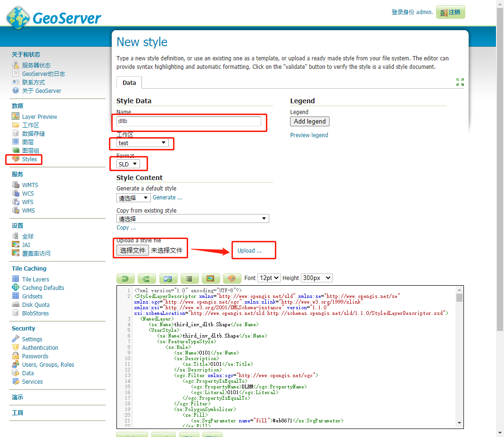Screen dimensions: 504x437
Task: Click the color palette icon in editor toolbar
Action: [x=232, y=278]
